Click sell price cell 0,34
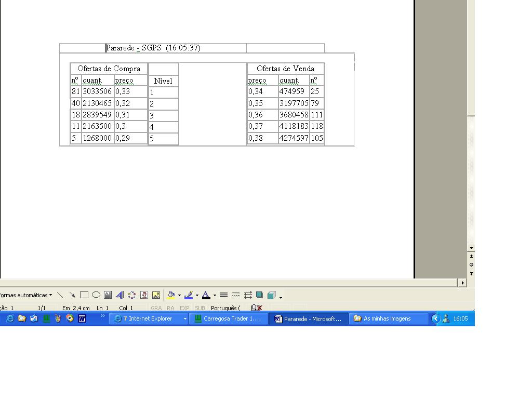This screenshot has width=532, height=399. coord(262,91)
